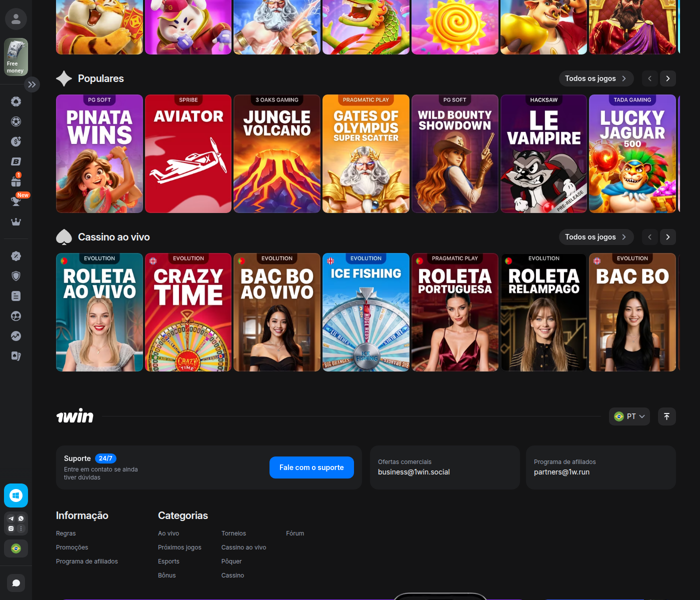Open the Wild Bounty Showdown game card
The height and width of the screenshot is (600, 700).
[x=455, y=154]
